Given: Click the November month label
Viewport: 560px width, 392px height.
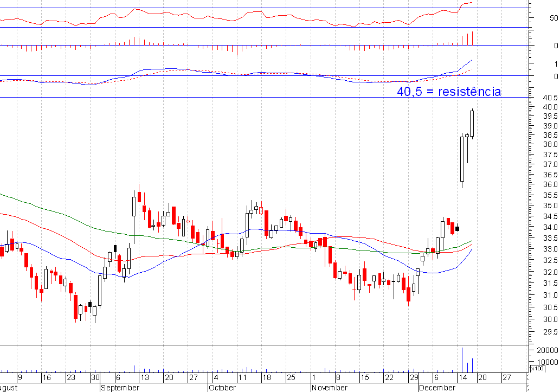Looking at the screenshot, I should point(329,388).
